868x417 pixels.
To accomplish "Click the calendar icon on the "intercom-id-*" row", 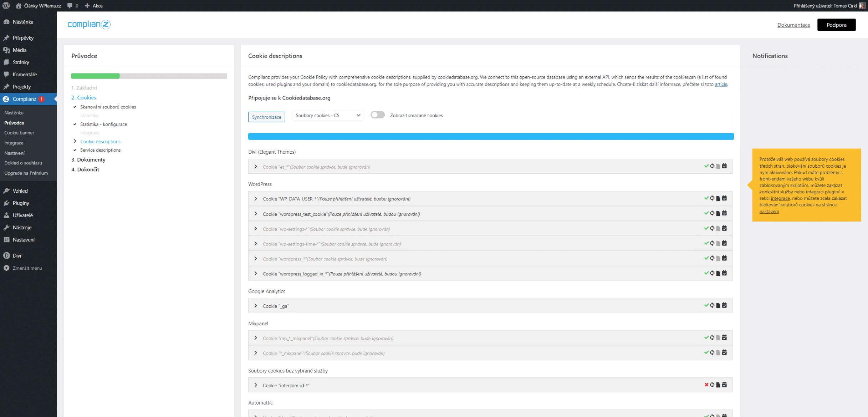I will pyautogui.click(x=724, y=385).
